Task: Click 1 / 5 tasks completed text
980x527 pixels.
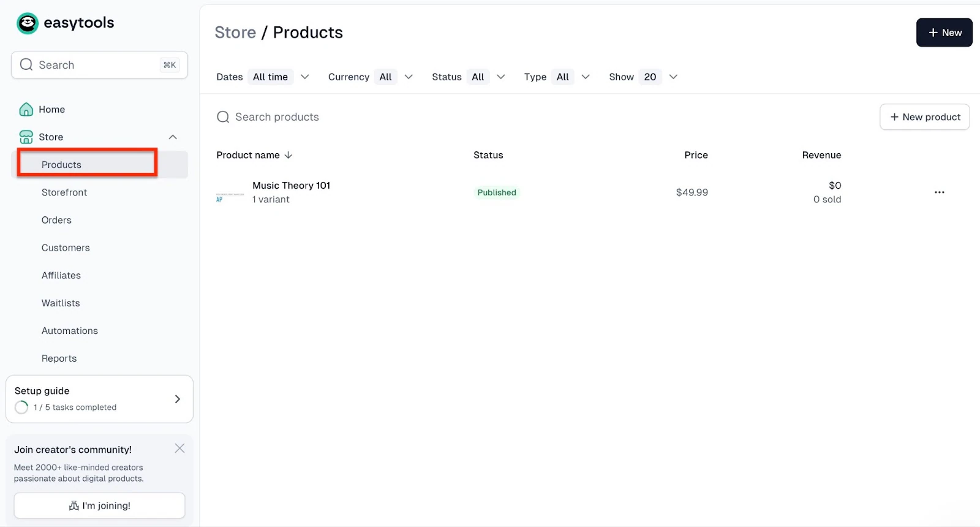Action: point(75,408)
